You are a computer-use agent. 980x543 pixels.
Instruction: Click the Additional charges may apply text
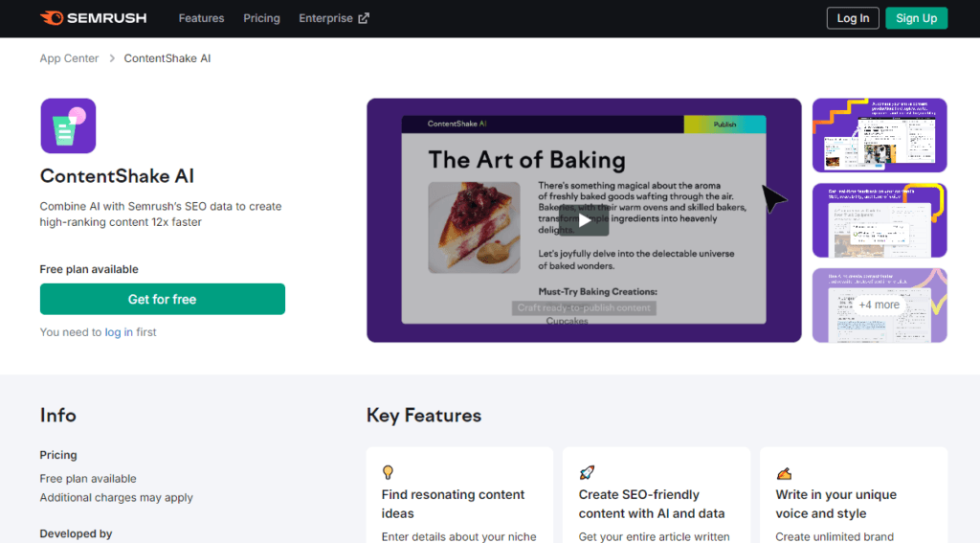[116, 497]
